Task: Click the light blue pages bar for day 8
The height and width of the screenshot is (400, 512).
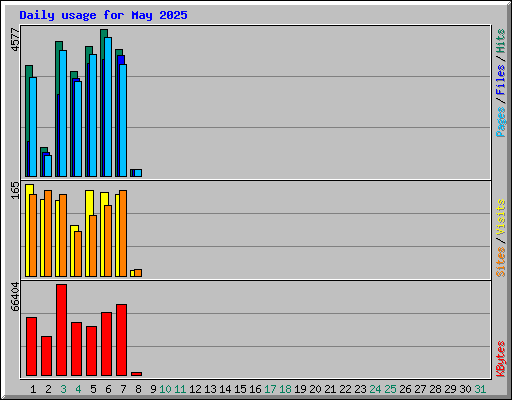Action: (138, 173)
